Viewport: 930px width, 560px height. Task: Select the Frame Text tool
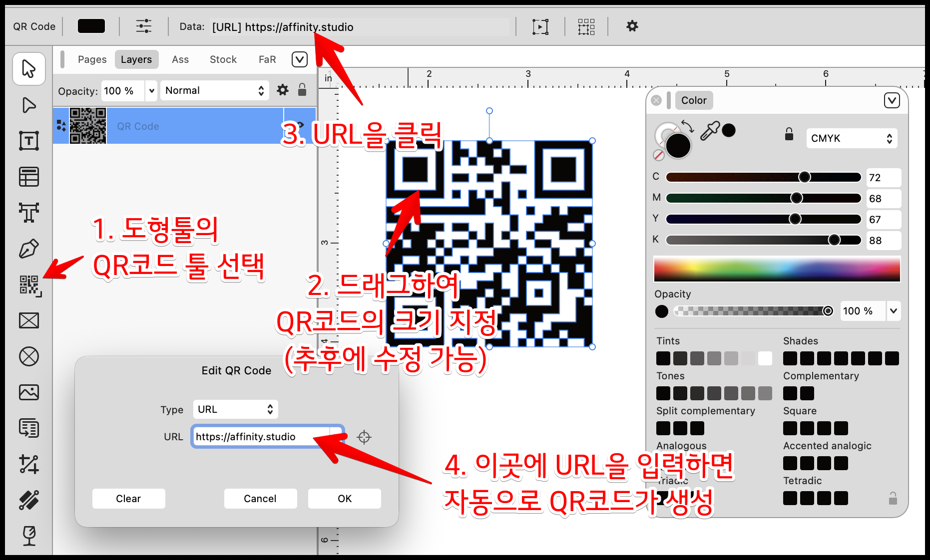(29, 141)
